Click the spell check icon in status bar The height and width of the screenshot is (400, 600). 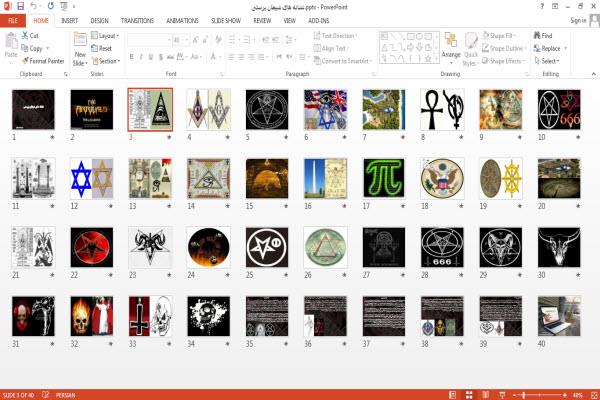pos(46,395)
